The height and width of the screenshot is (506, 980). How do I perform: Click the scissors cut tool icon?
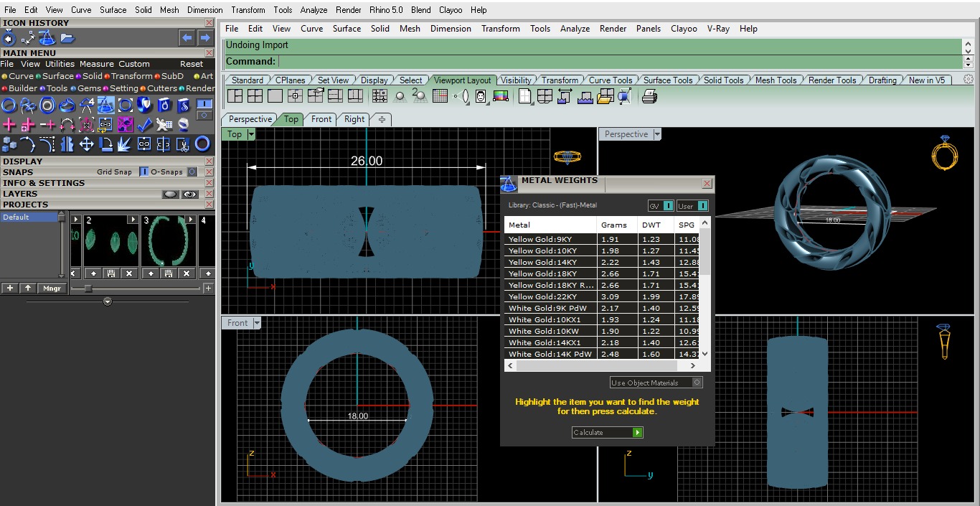pos(183,144)
